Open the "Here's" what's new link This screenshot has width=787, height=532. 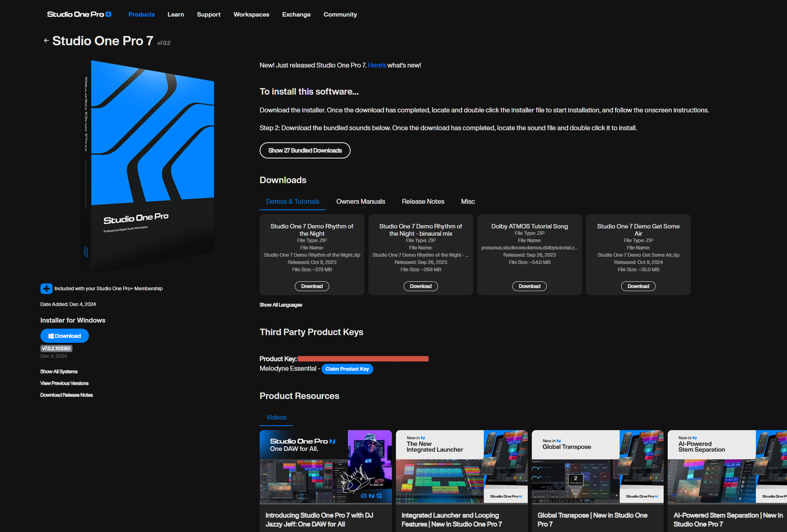coord(377,65)
